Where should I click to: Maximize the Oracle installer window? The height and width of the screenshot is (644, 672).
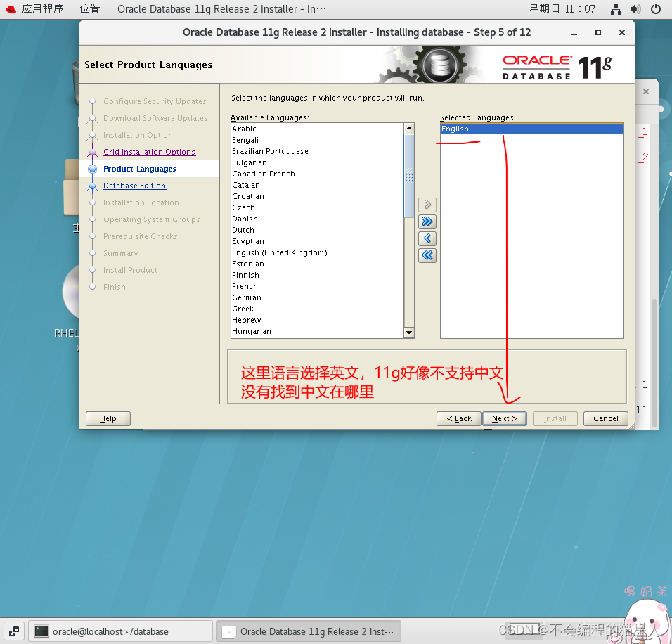coord(598,32)
